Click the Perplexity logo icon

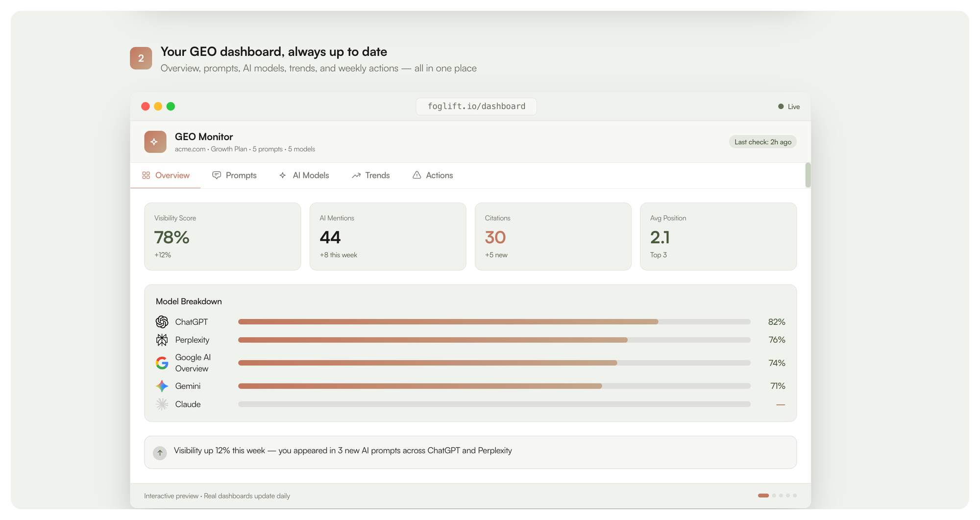coord(162,340)
